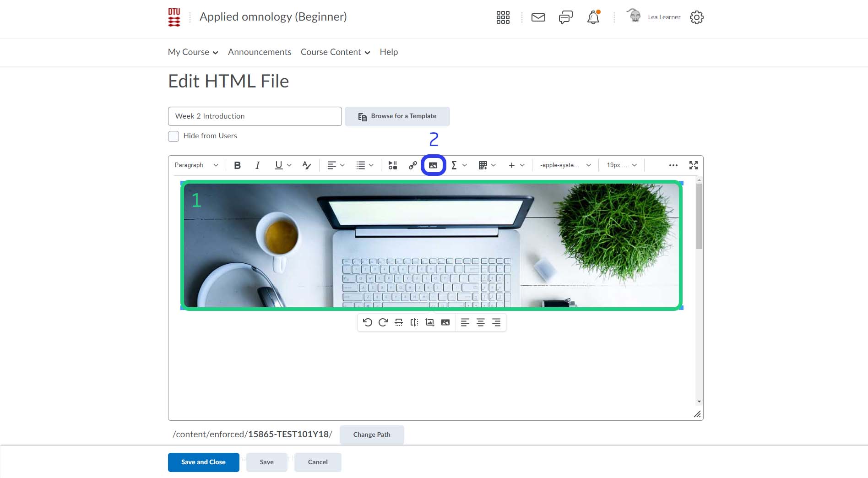The width and height of the screenshot is (868, 478).
Task: Click the Save and Close button
Action: click(203, 462)
